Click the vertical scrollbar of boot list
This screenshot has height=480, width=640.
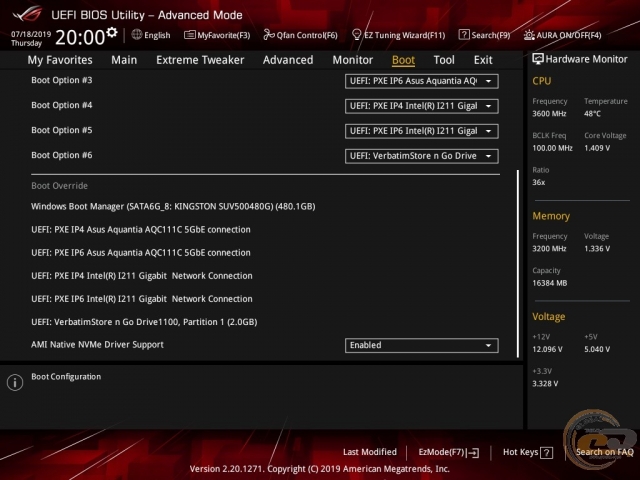coord(518,264)
